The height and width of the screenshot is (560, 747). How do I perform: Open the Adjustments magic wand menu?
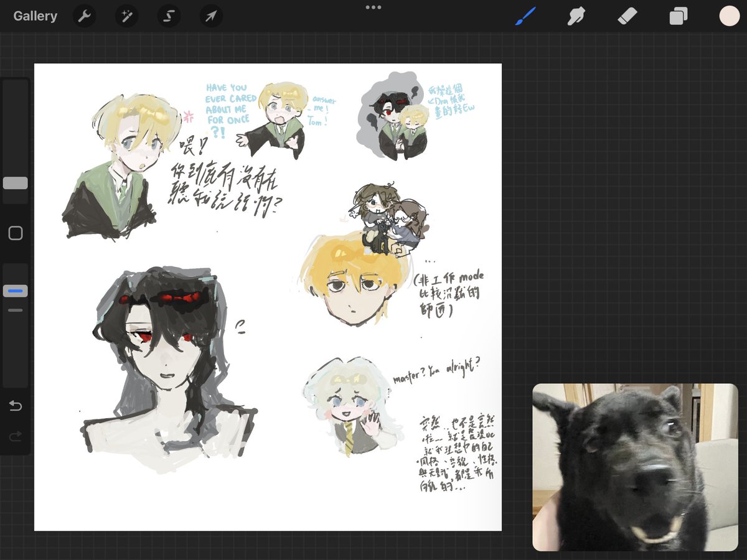pyautogui.click(x=126, y=16)
